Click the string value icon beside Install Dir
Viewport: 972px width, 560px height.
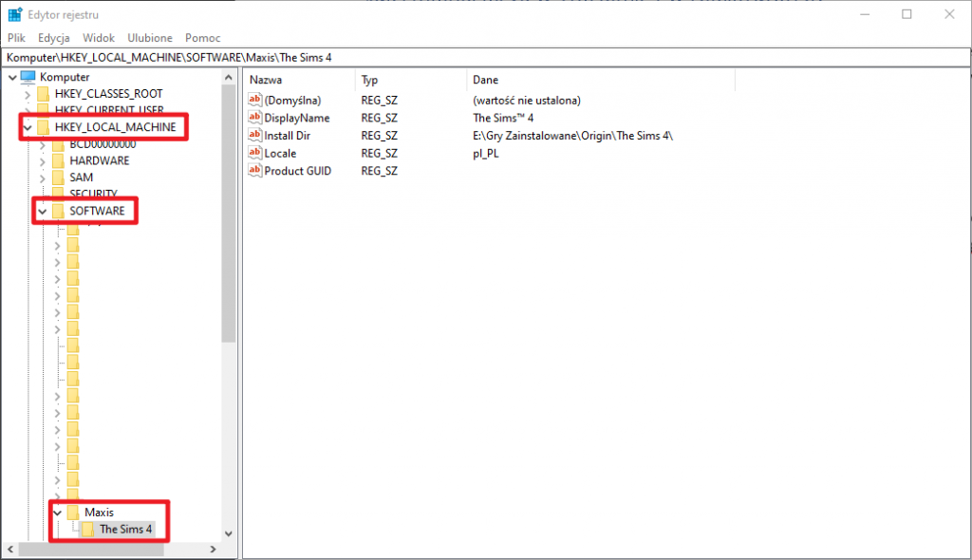point(254,135)
